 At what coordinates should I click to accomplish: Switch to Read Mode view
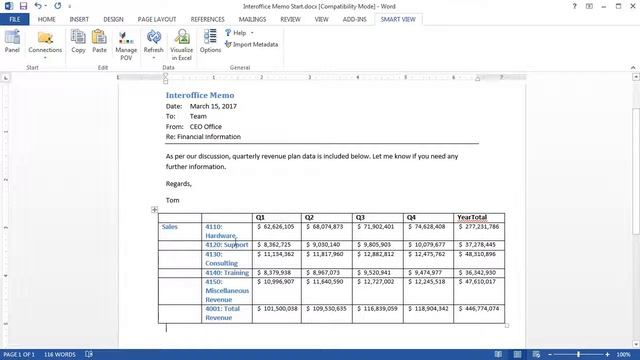pos(498,354)
